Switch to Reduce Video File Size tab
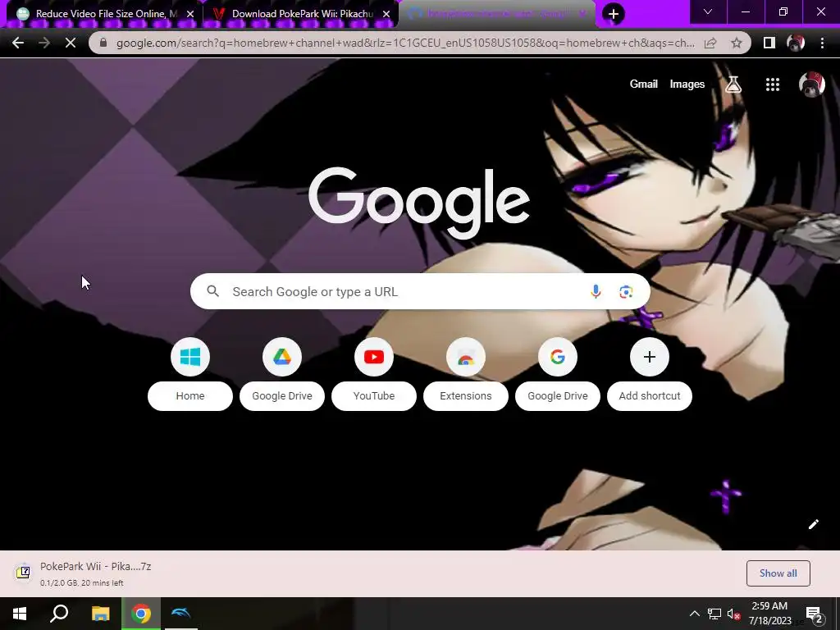Image resolution: width=840 pixels, height=630 pixels. (102, 14)
